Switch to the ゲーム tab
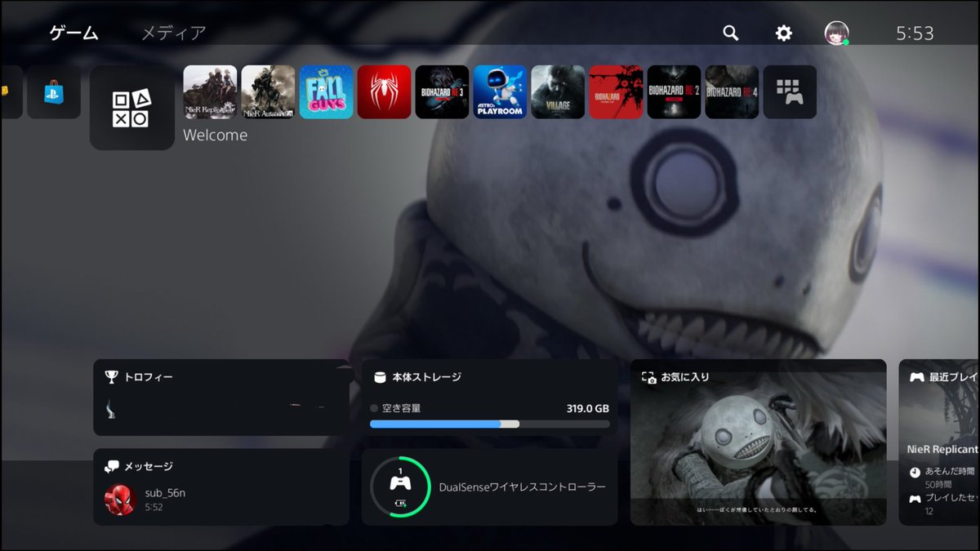Screen dimensions: 980x551 pyautogui.click(x=73, y=33)
